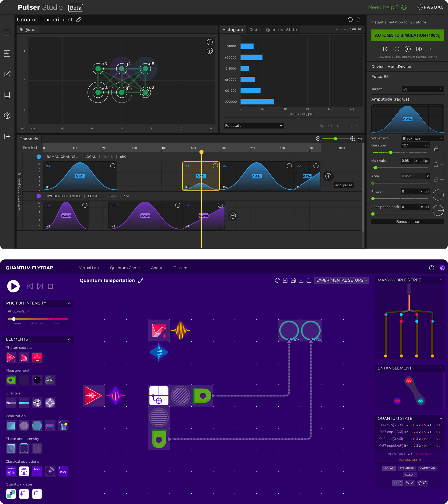Screen dimensions: 448x504
Task: Toggle the Area lock icon
Action: pos(436,180)
